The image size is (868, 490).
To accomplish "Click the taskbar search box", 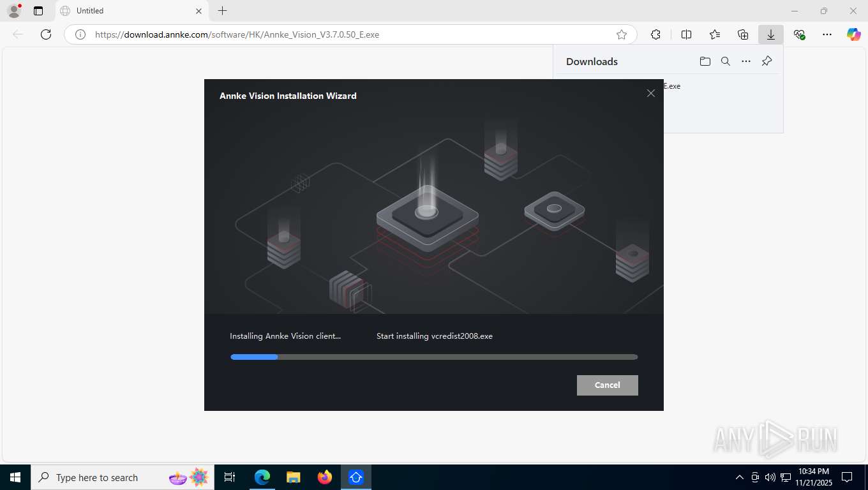I will click(x=123, y=477).
